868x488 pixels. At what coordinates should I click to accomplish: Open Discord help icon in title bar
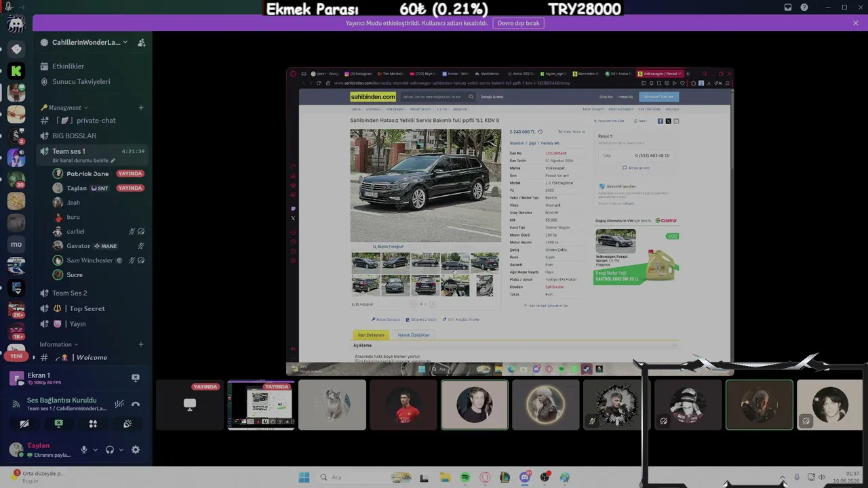tap(804, 7)
